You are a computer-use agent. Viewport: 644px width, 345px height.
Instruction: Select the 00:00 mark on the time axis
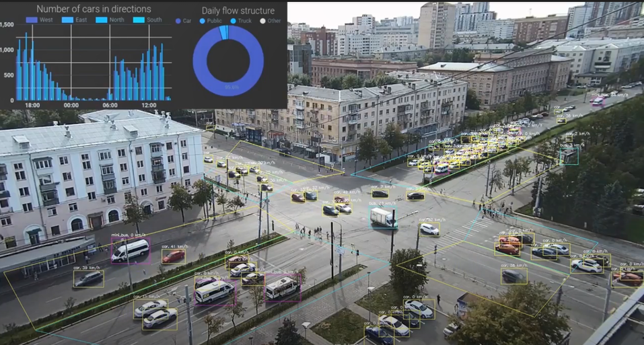pos(71,106)
